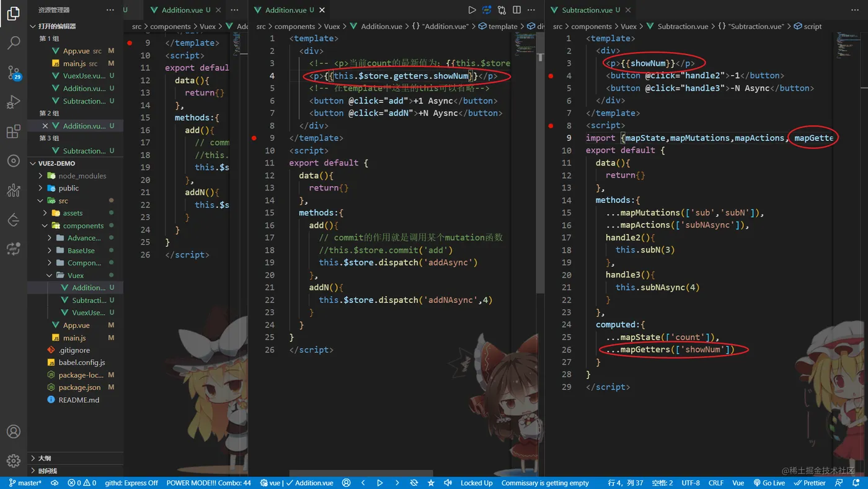
Task: Toggle breakpoint on line 8 of Subtraction.vue
Action: [x=551, y=125]
